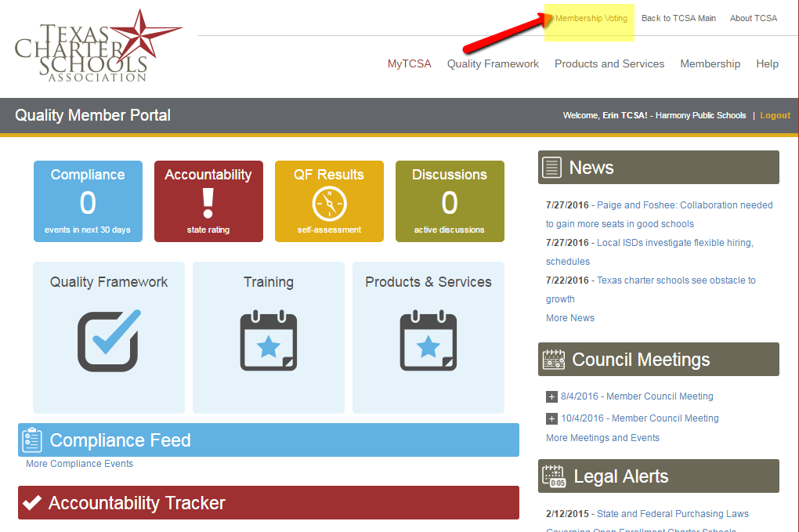Click the Accountability Tracker header title
The image size is (799, 532).
click(136, 503)
